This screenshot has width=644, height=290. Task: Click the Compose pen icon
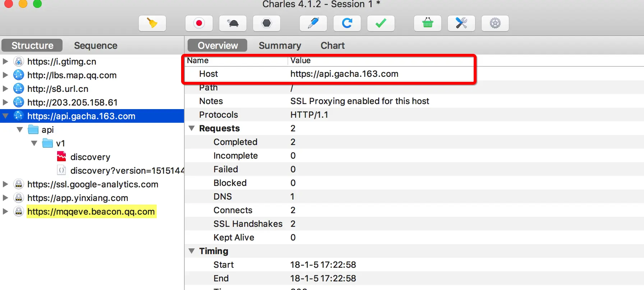click(x=313, y=23)
